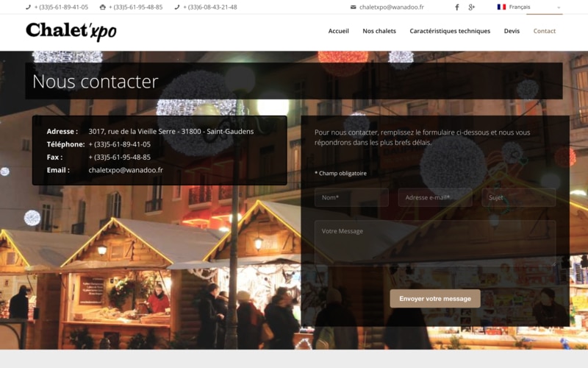The image size is (588, 368).
Task: Open the Français language selector
Action: tap(528, 7)
